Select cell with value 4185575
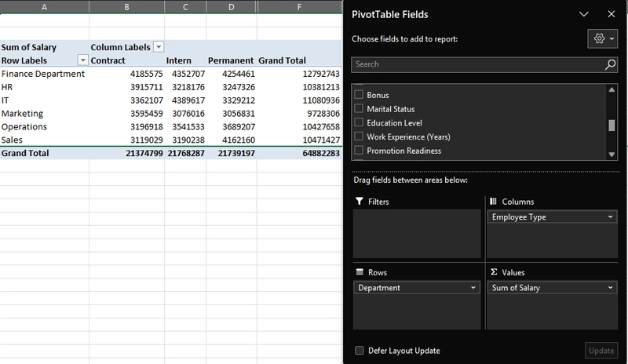628x364 pixels. coord(126,73)
